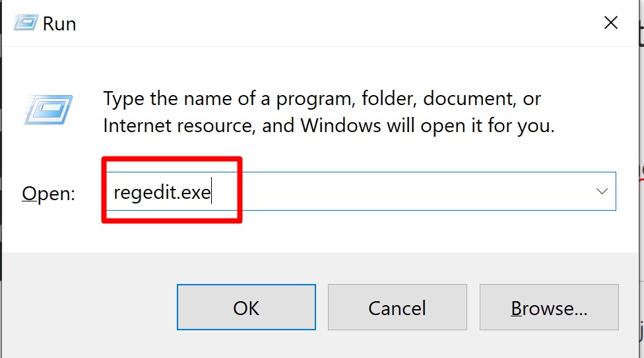Image resolution: width=644 pixels, height=358 pixels.
Task: Cancel the Run dialog
Action: (397, 308)
